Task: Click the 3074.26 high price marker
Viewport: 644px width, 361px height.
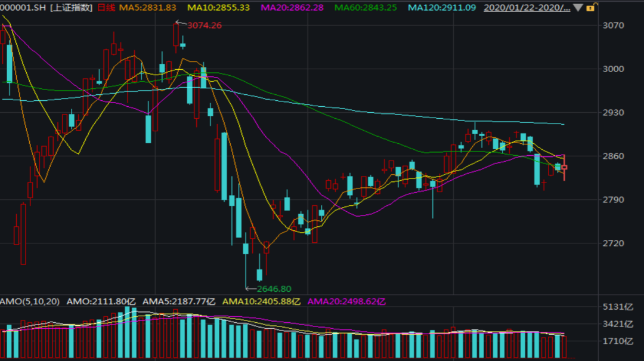Action: point(204,25)
